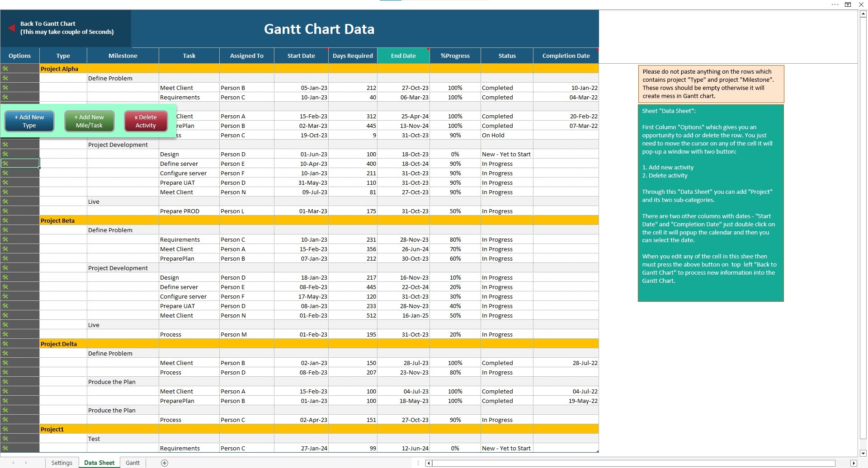The height and width of the screenshot is (468, 868).
Task: Click the + Add New Mile/Task button
Action: tap(89, 121)
